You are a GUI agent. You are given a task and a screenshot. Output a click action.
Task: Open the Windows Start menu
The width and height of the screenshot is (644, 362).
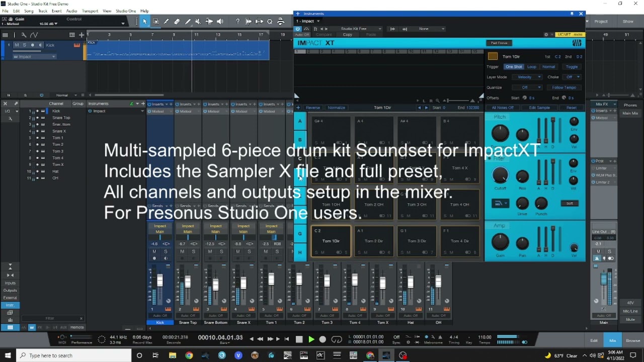(8, 355)
